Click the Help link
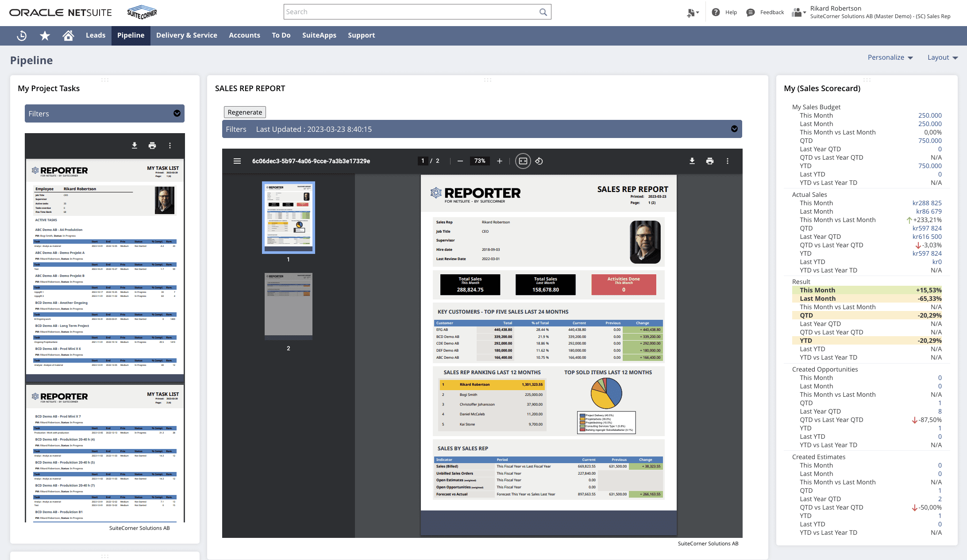 731,12
